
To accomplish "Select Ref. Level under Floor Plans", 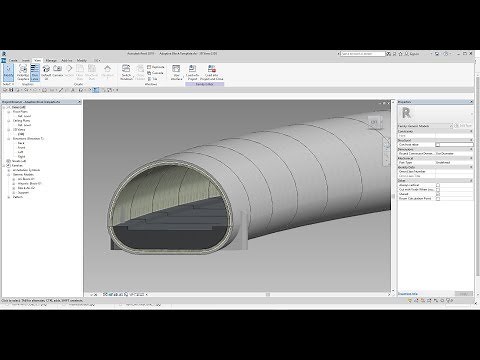I will 24,116.
